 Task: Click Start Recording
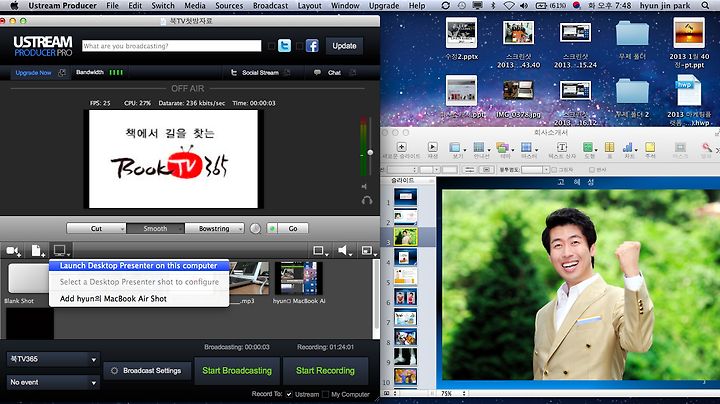(325, 370)
